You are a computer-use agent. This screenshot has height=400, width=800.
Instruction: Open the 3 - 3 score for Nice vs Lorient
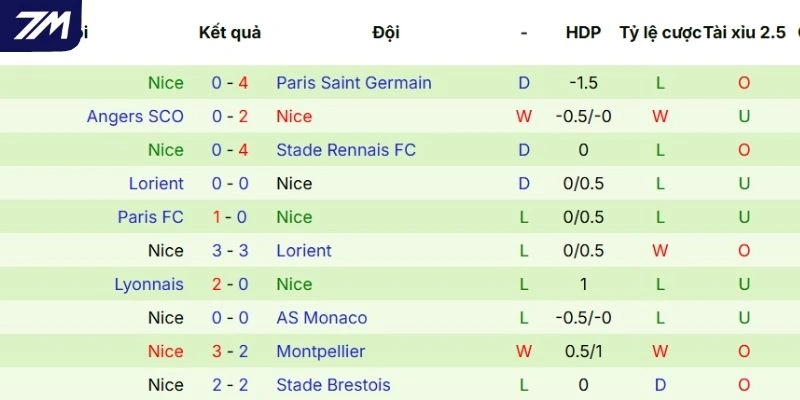[230, 251]
